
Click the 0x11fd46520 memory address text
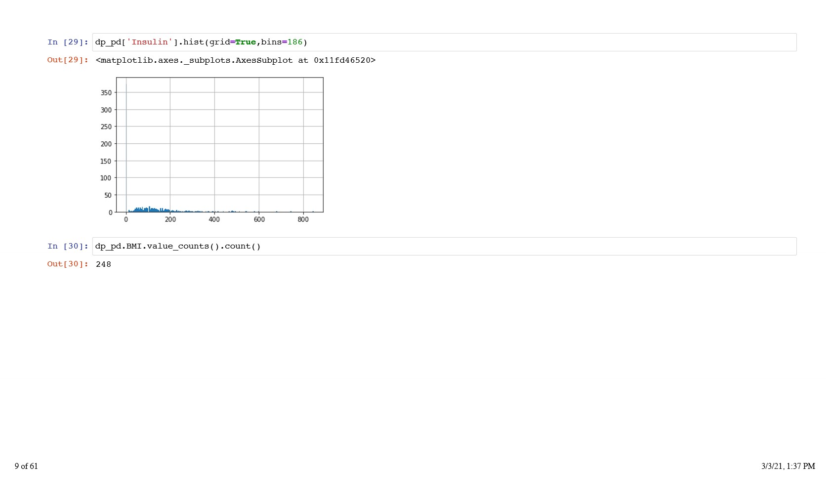(x=344, y=60)
